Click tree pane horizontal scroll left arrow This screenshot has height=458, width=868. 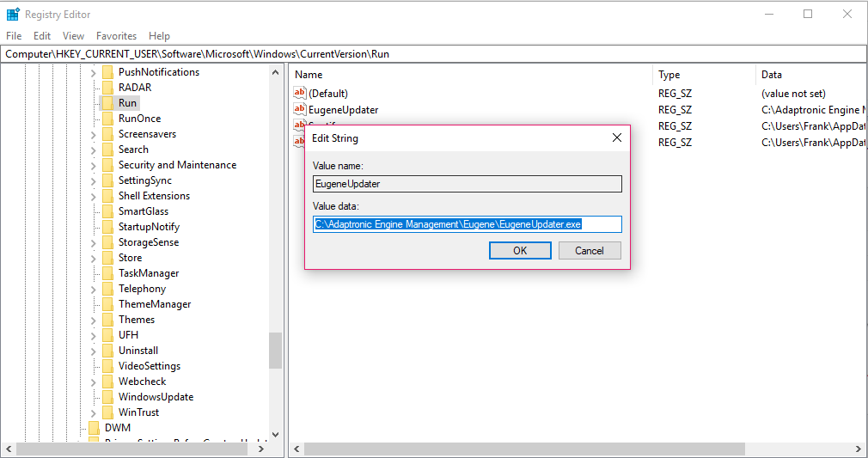click(x=9, y=449)
